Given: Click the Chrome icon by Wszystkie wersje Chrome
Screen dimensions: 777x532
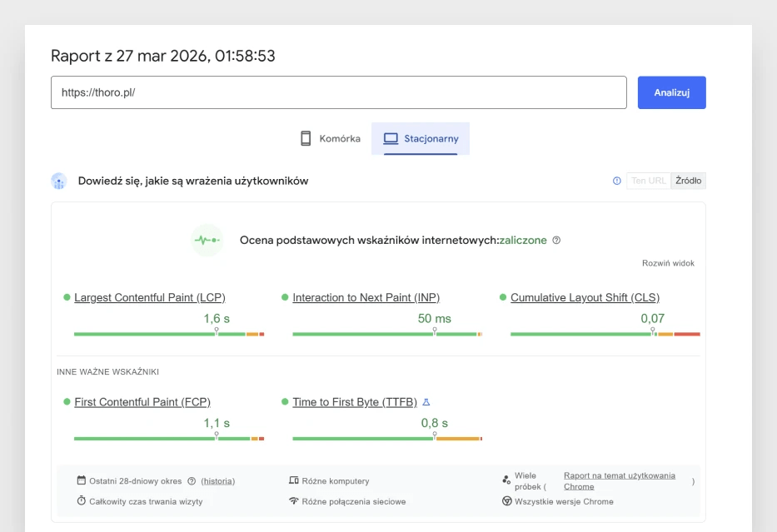Looking at the screenshot, I should tap(506, 501).
